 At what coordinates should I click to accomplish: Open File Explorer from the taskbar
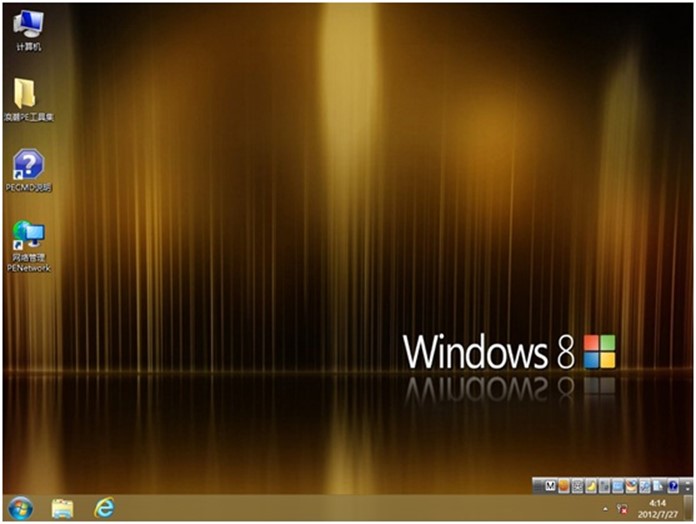pyautogui.click(x=62, y=508)
